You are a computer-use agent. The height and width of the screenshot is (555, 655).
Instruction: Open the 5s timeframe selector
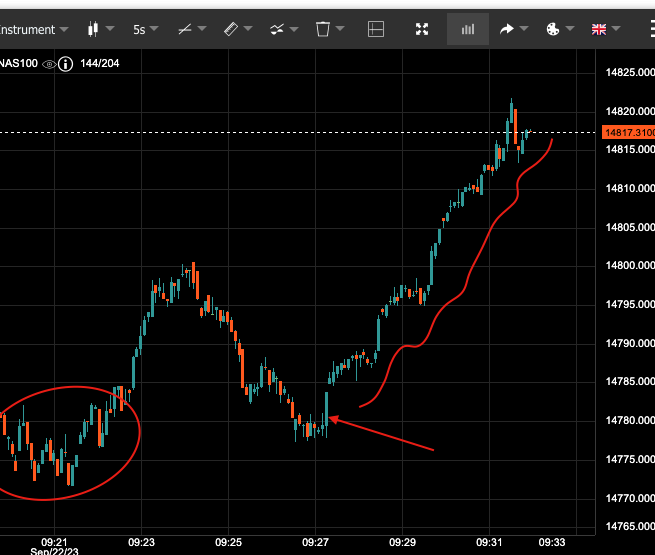pyautogui.click(x=145, y=30)
